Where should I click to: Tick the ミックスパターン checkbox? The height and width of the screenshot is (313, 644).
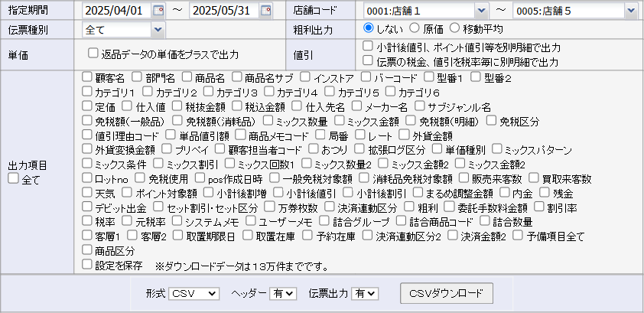click(496, 148)
